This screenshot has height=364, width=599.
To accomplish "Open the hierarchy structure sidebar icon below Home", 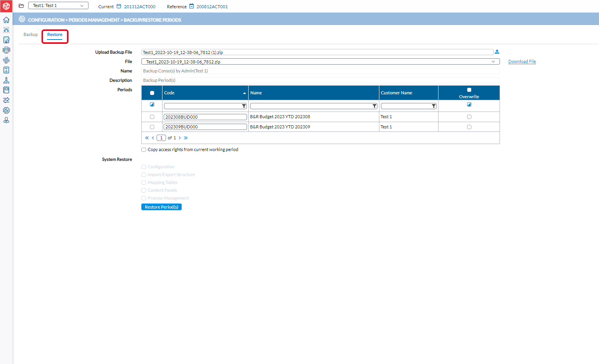I will click(x=6, y=30).
